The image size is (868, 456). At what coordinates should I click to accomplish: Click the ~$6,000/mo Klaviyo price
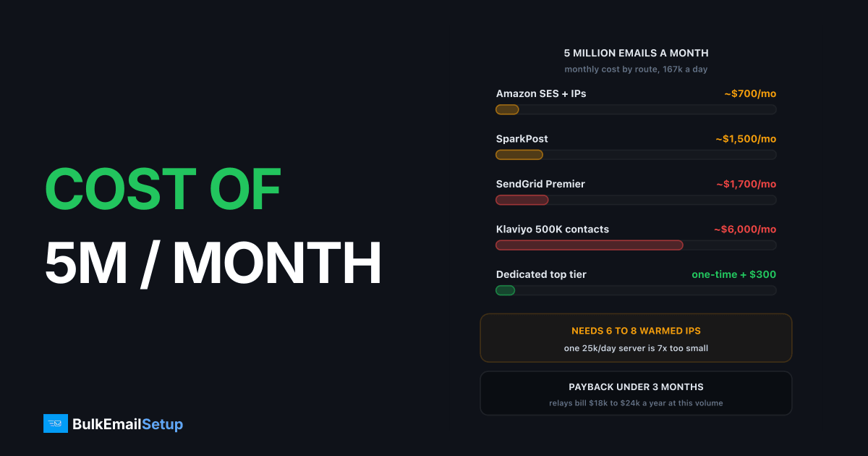pos(745,229)
